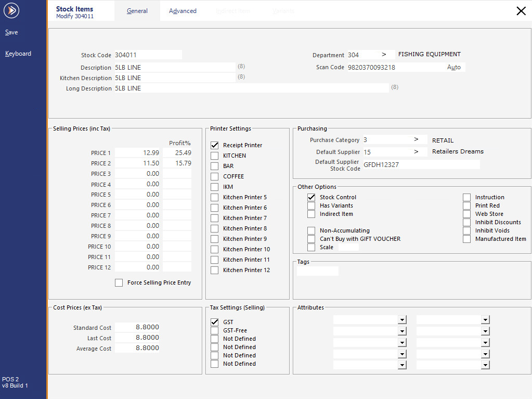Switch to the Advanced tab
The width and height of the screenshot is (532, 399).
tap(183, 11)
